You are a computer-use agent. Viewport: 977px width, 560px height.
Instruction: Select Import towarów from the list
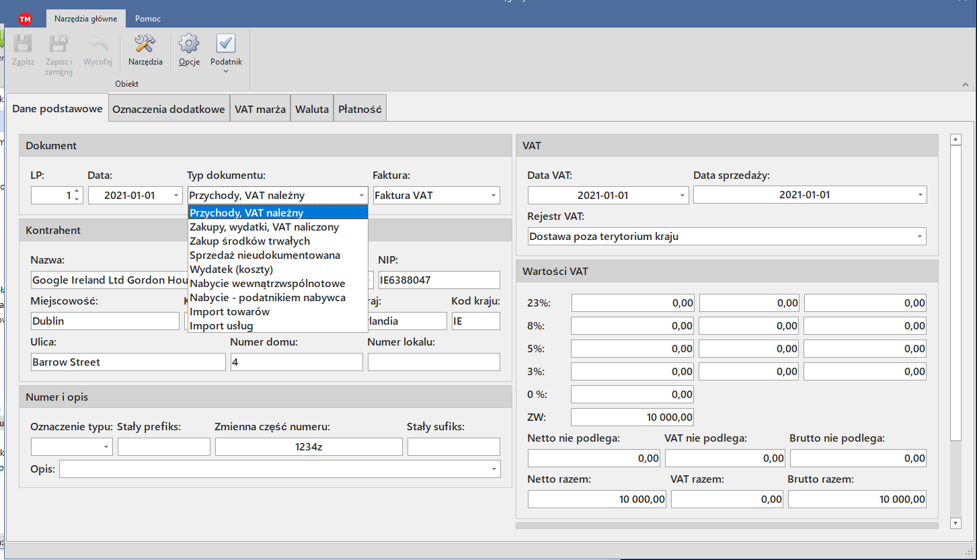coord(230,312)
